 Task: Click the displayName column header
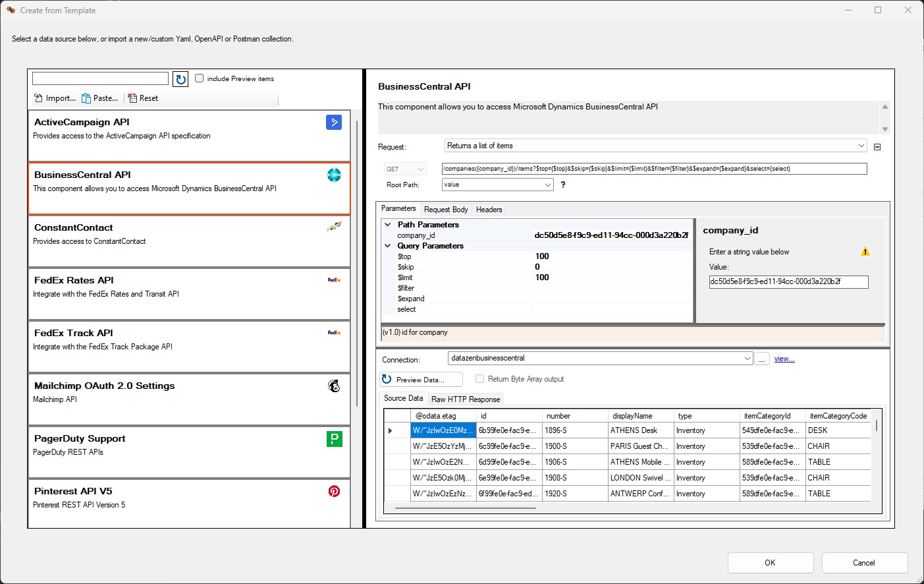coord(641,416)
